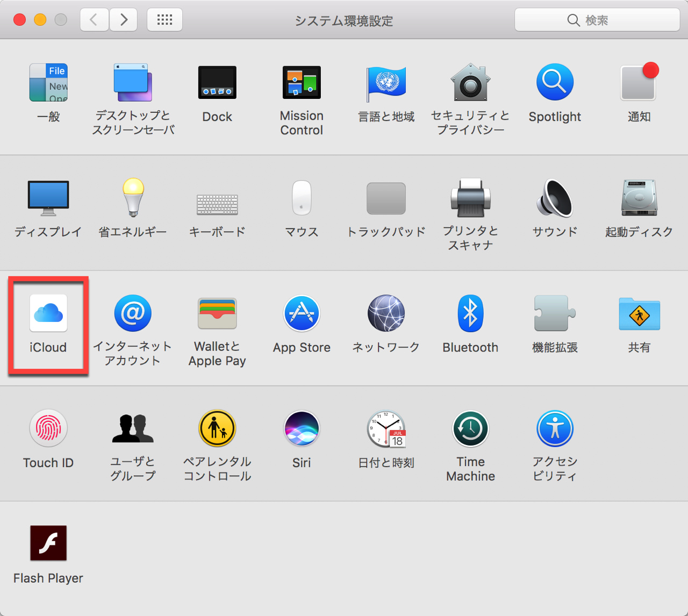Click the 検索 search field
Image resolution: width=688 pixels, height=616 pixels.
click(597, 20)
